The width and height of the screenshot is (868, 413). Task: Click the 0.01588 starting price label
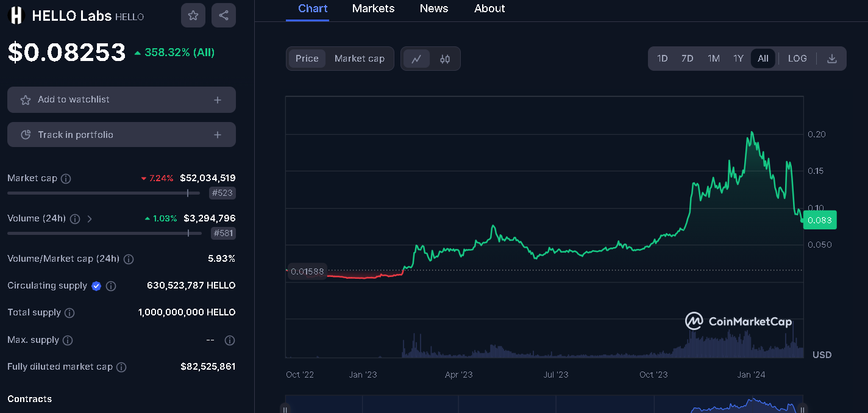coord(307,271)
